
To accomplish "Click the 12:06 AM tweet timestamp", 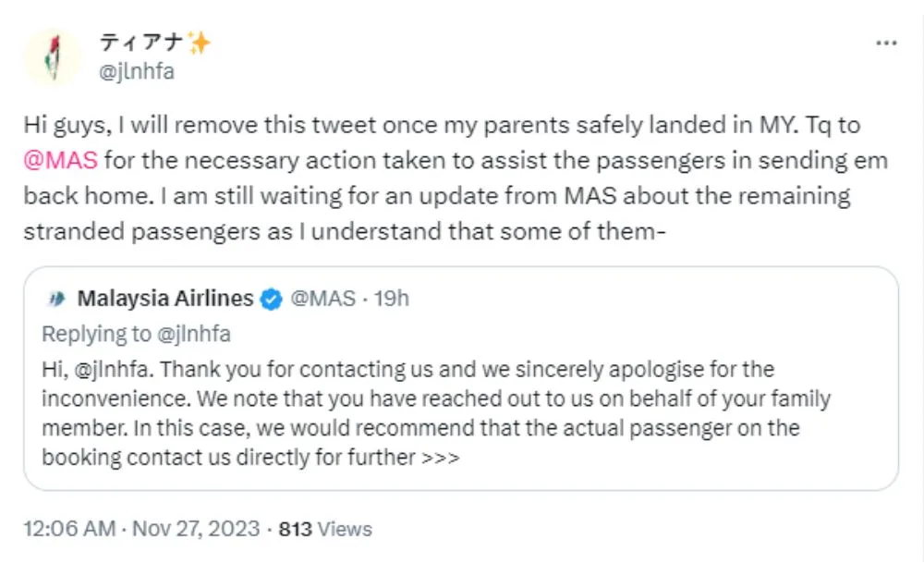I will 69,529.
